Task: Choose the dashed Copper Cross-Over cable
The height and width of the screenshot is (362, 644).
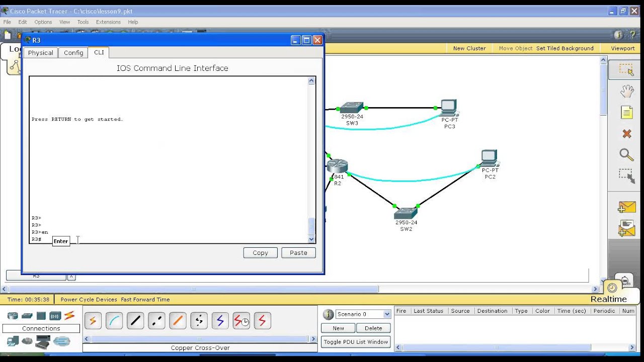Action: tap(156, 321)
